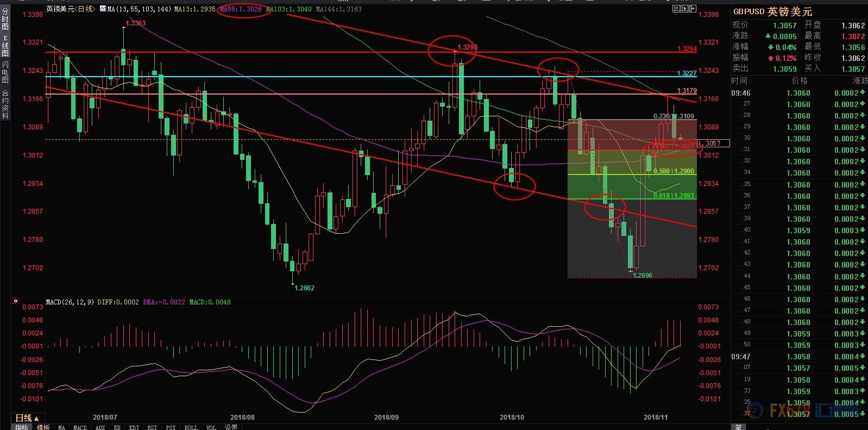Switch indicator to BOLL
This screenshot has height=430, width=868.
[191, 427]
